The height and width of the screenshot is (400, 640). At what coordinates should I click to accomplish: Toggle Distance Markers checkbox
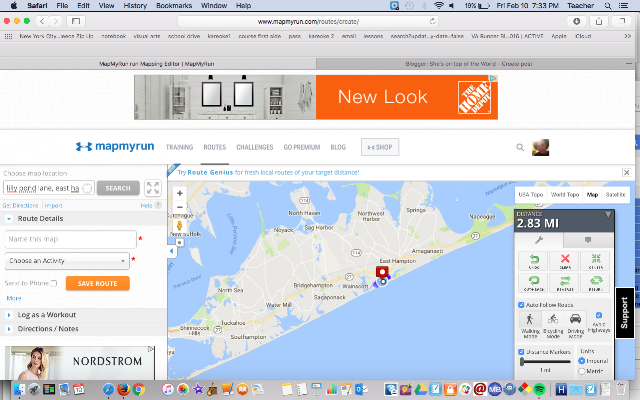coord(521,352)
